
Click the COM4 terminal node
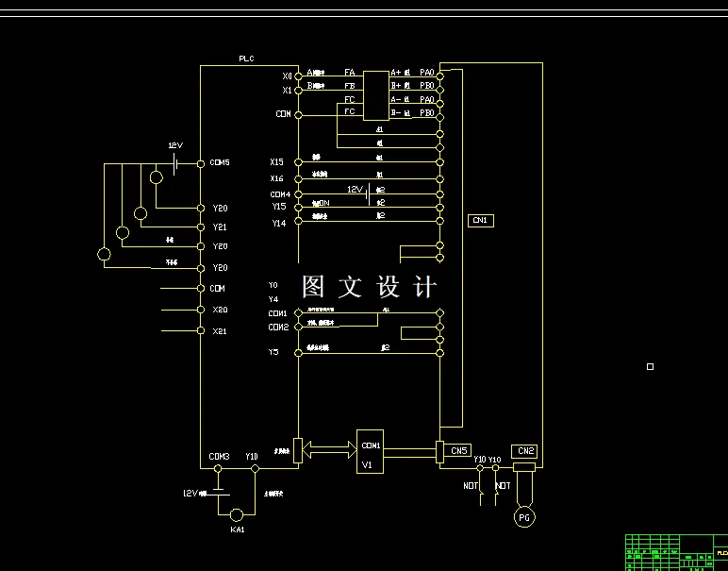click(x=299, y=194)
